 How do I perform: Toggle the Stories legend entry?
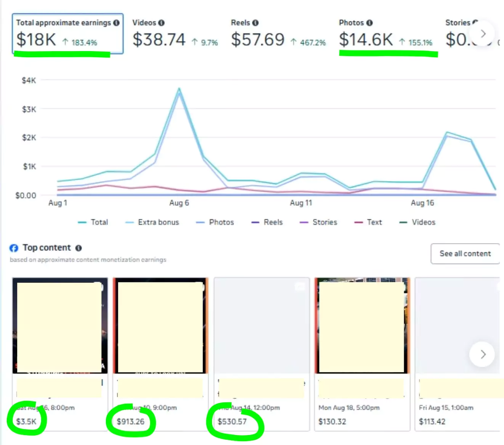coord(319,222)
